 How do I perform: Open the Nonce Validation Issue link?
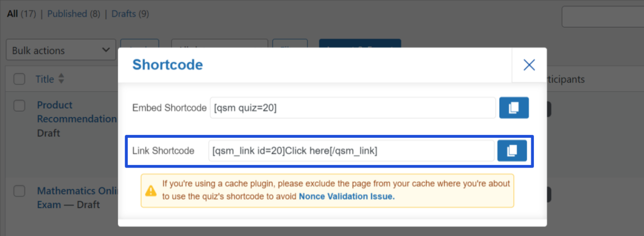(347, 196)
